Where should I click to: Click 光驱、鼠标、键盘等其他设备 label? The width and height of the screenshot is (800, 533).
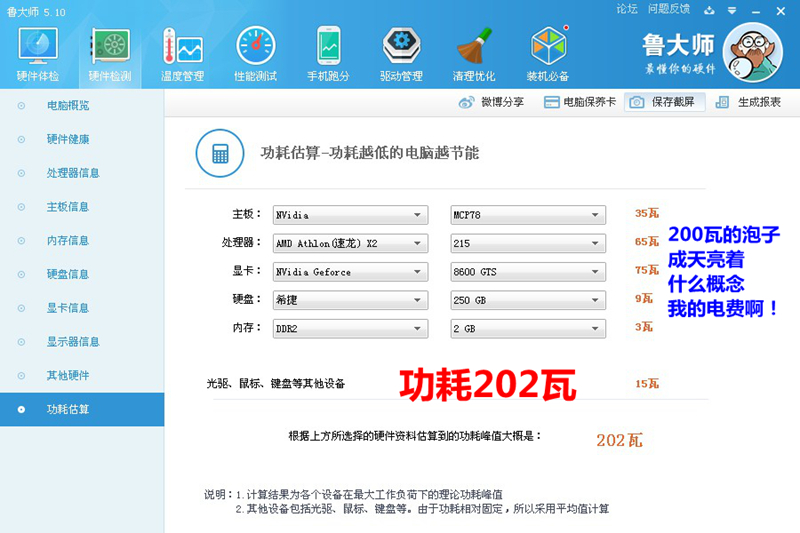click(x=276, y=384)
